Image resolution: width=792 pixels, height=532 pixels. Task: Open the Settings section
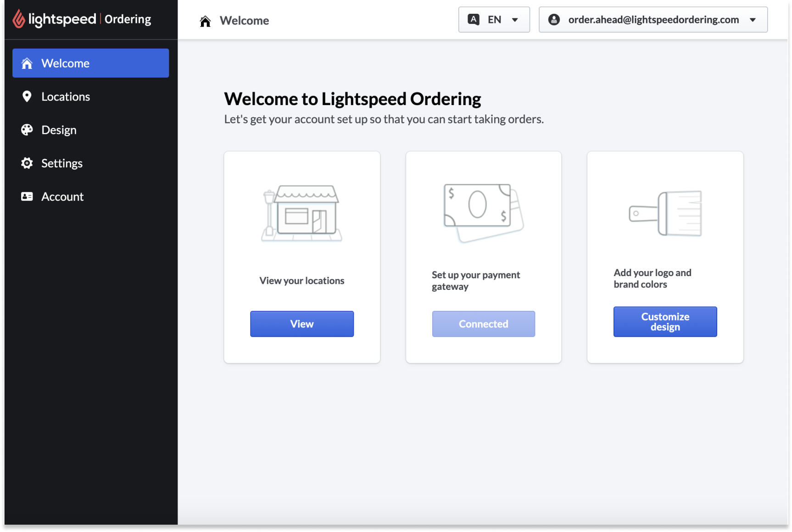(91, 163)
